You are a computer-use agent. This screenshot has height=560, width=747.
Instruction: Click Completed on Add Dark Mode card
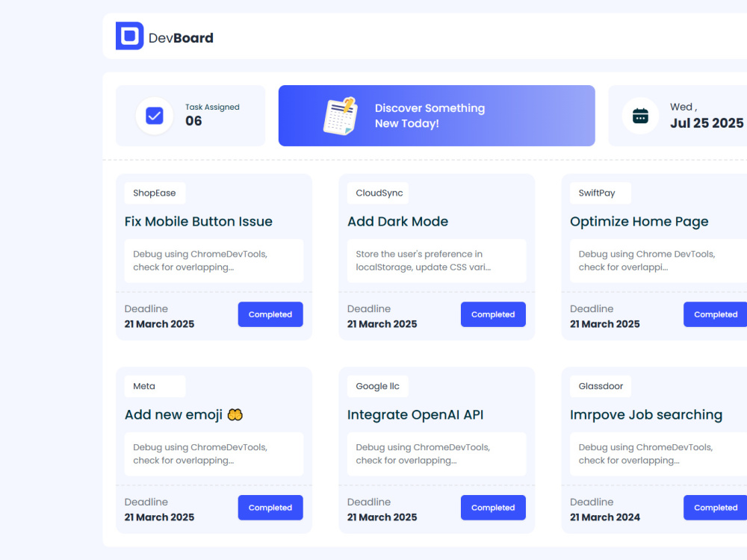pyautogui.click(x=493, y=314)
